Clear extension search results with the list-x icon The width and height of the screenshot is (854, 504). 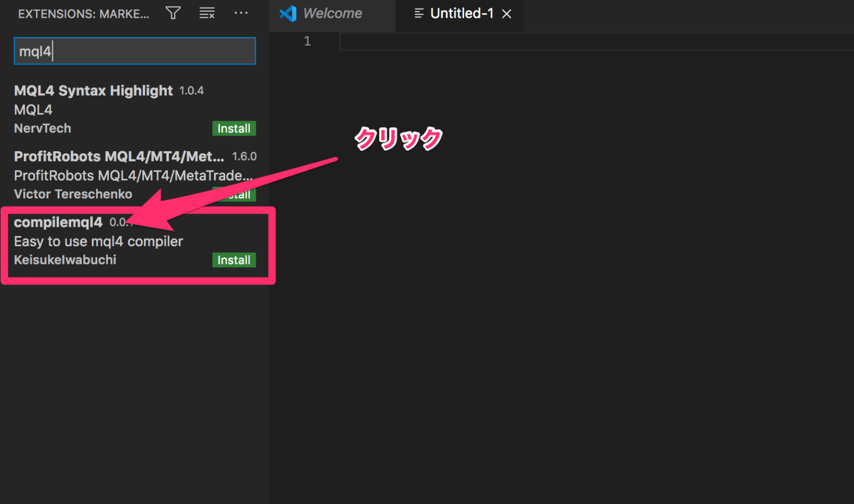206,13
